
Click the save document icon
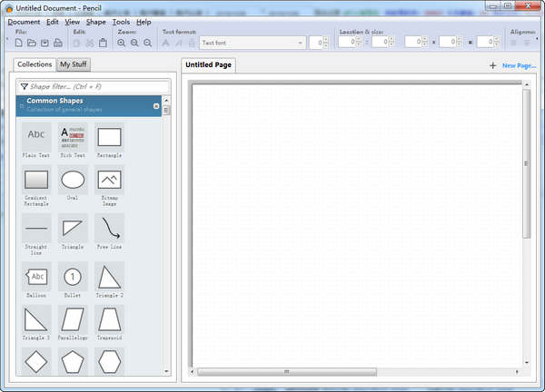pos(45,43)
